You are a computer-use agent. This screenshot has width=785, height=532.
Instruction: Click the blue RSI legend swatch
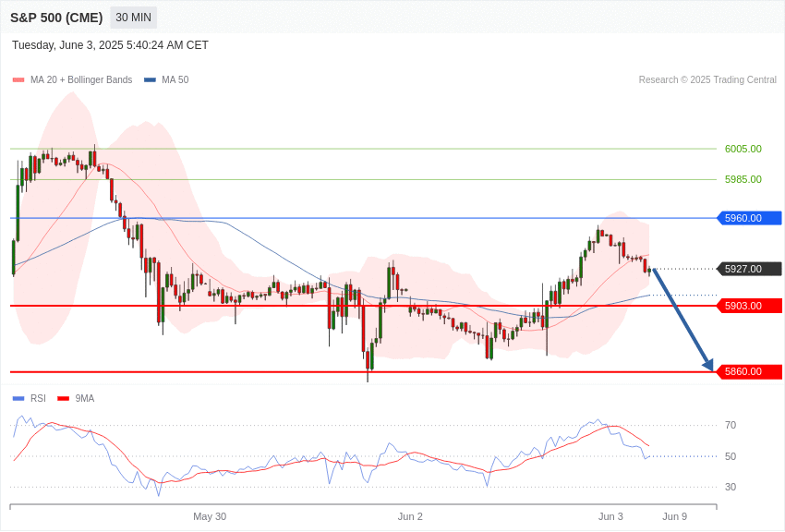pyautogui.click(x=18, y=399)
